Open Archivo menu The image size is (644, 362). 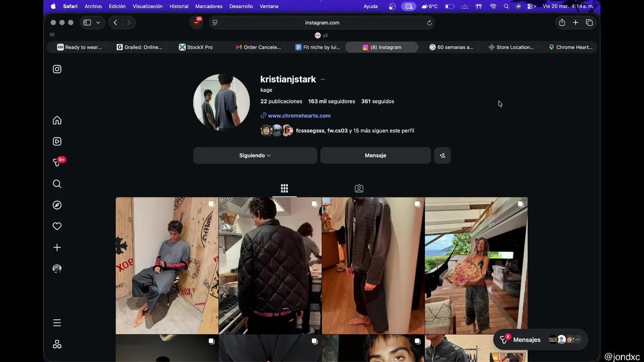pos(93,7)
